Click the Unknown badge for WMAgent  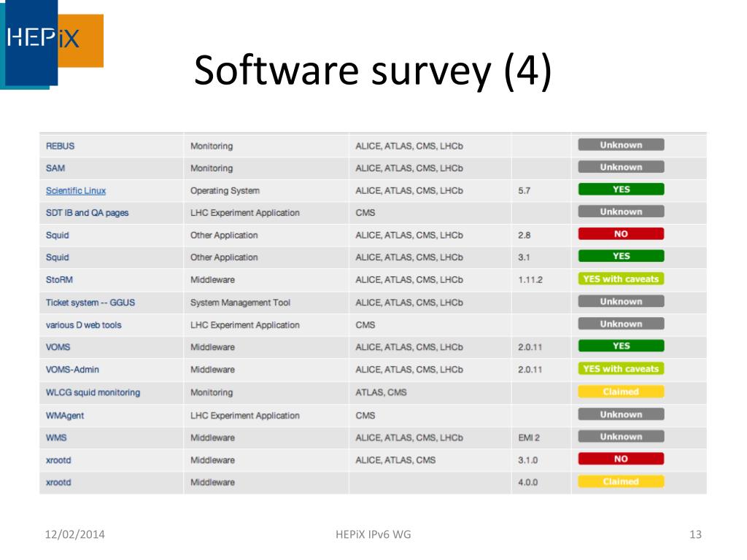(621, 414)
